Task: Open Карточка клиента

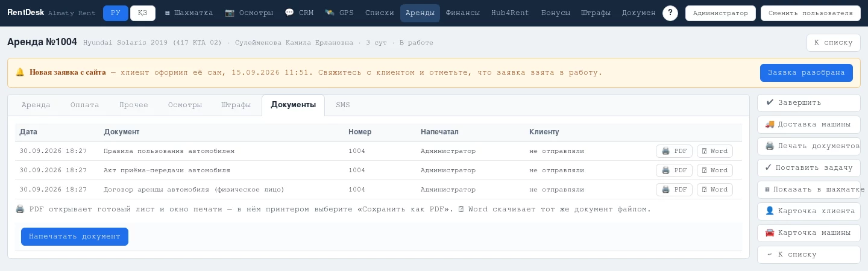Action: (808, 211)
